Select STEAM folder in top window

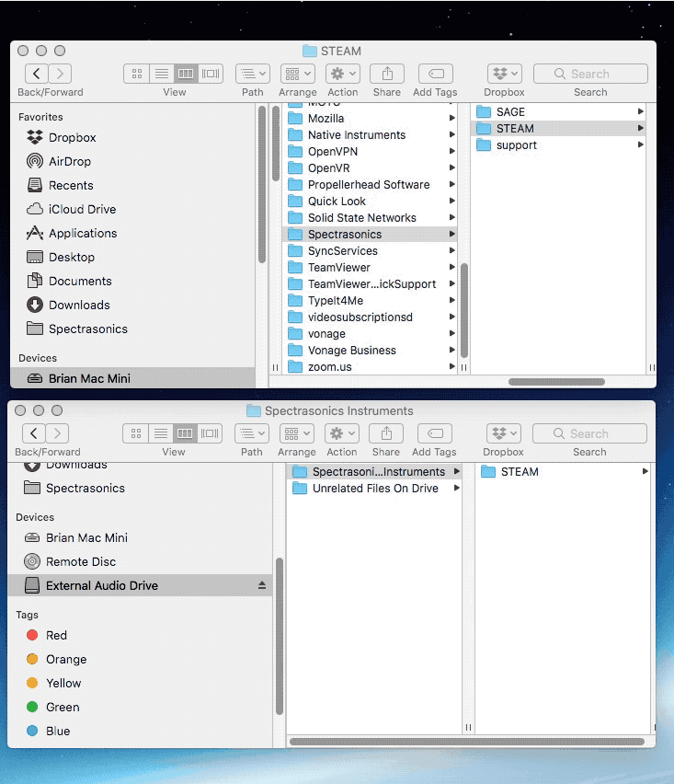[x=558, y=129]
